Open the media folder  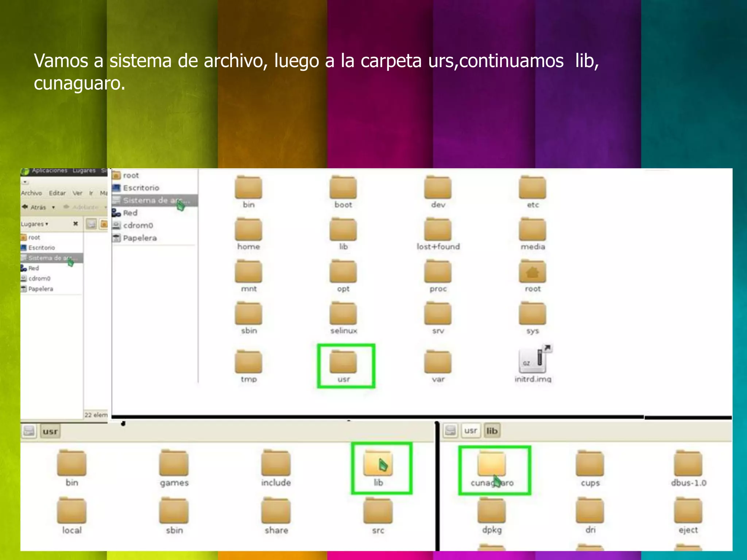pyautogui.click(x=533, y=234)
